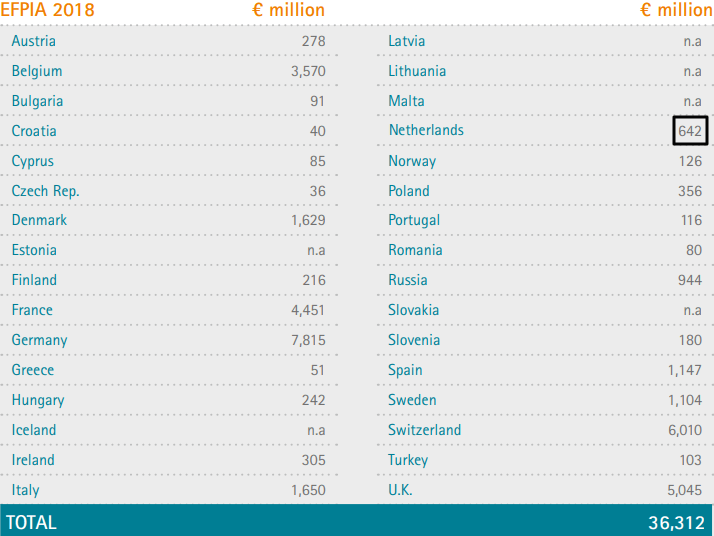Image resolution: width=714 pixels, height=536 pixels.
Task: Select the Spain country label
Action: [405, 370]
